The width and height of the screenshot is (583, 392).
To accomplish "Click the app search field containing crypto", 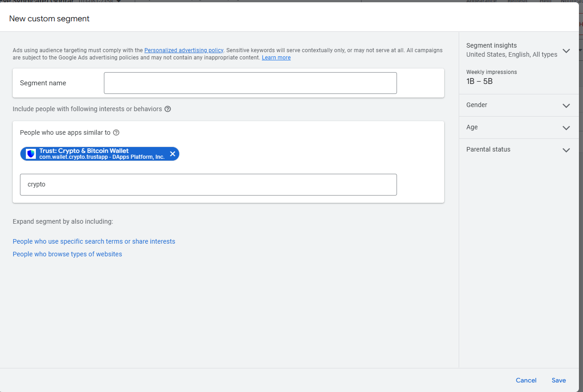I will click(x=208, y=185).
